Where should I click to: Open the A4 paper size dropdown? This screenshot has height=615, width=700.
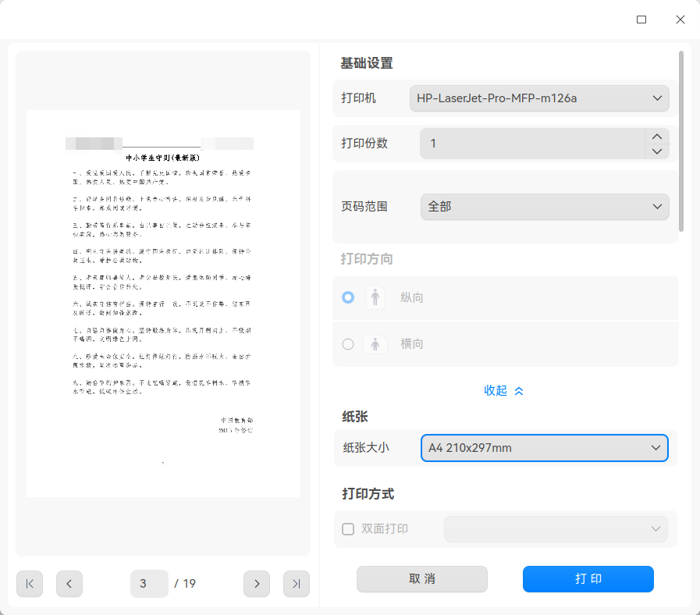pos(545,448)
